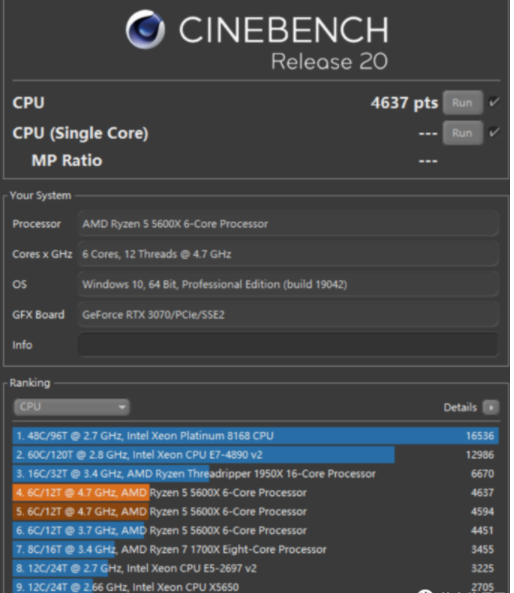Select the orange 4637 Ryzen 5600X result
The width and height of the screenshot is (514, 593).
coord(255,492)
